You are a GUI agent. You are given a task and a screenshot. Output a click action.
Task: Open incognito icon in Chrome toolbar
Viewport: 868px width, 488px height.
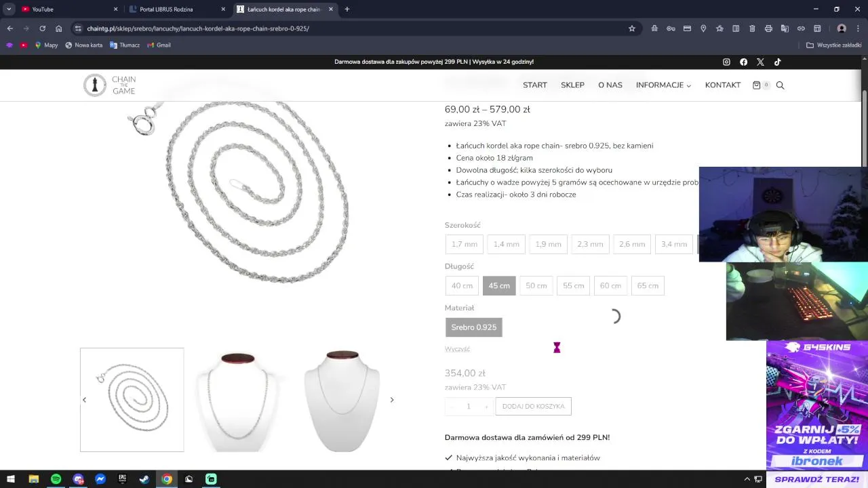[x=654, y=28]
